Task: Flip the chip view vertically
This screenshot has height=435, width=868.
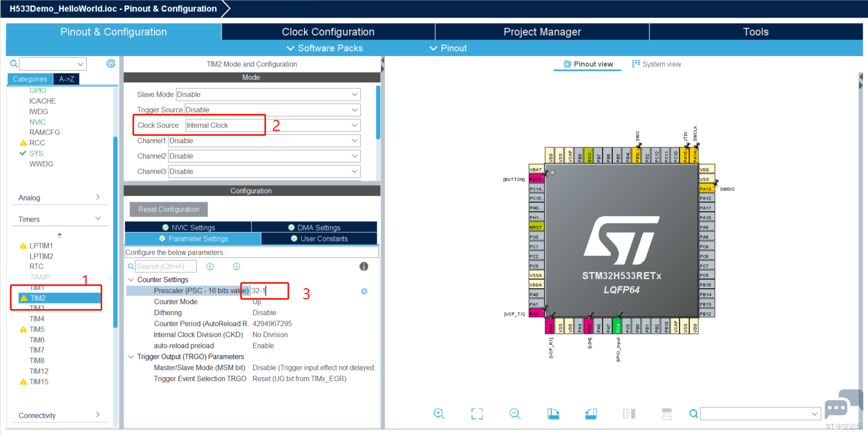Action: pyautogui.click(x=667, y=414)
